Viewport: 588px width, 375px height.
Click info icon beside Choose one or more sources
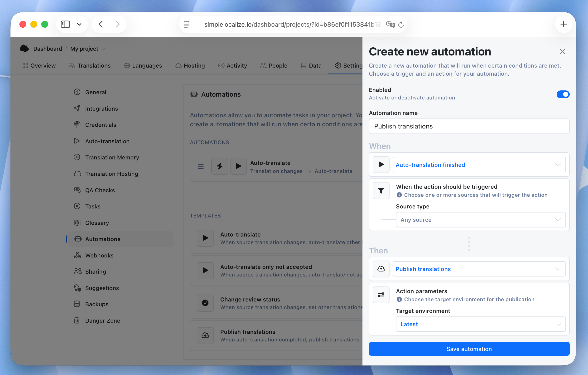click(399, 195)
